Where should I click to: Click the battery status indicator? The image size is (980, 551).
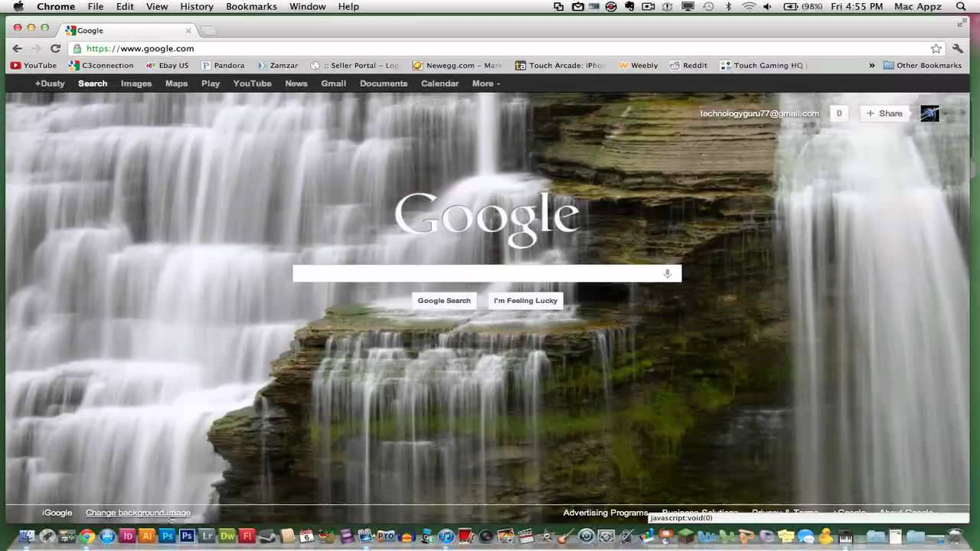tap(802, 6)
